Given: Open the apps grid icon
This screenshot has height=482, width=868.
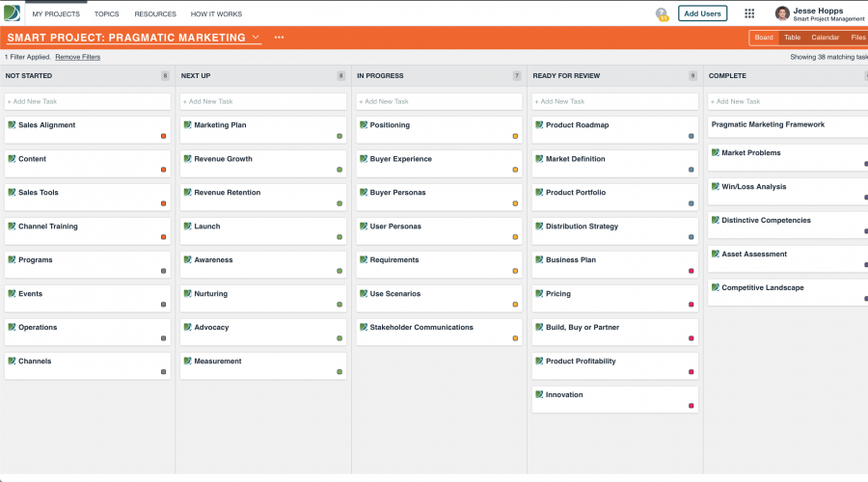Looking at the screenshot, I should (x=749, y=13).
